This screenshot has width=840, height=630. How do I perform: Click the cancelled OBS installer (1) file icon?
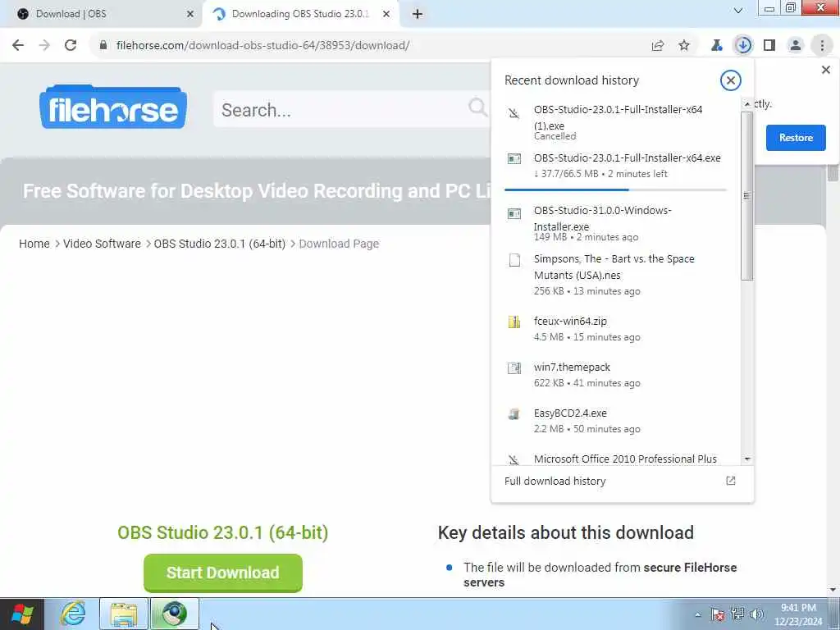pos(514,113)
